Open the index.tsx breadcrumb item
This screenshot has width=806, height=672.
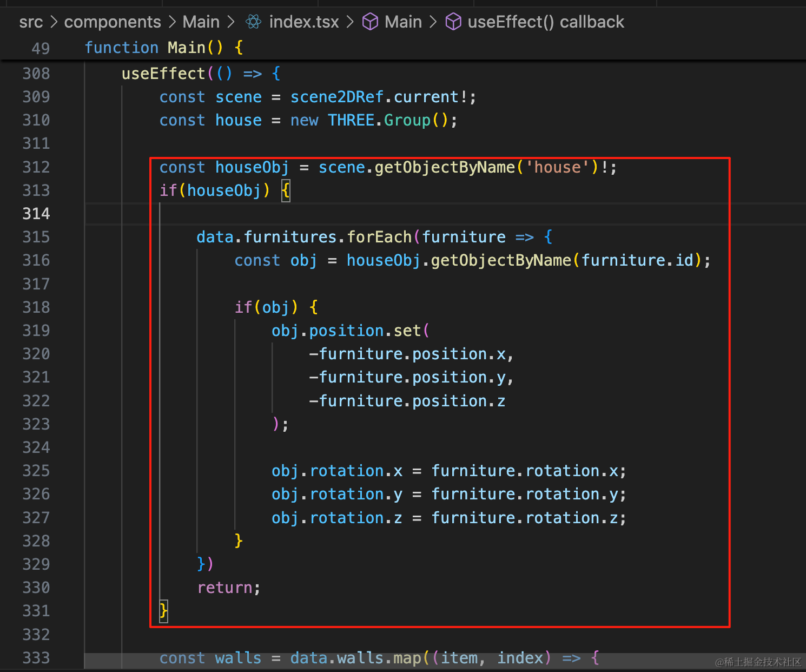click(304, 22)
